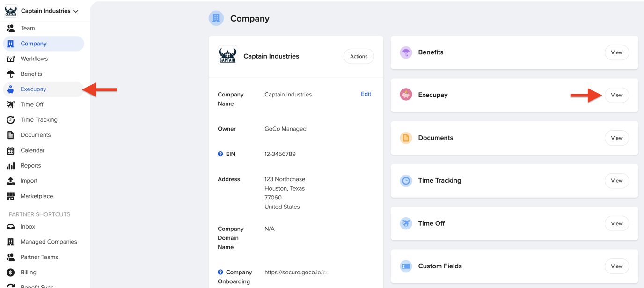The image size is (644, 288).
Task: Click View button on the Execupay card
Action: (616, 95)
